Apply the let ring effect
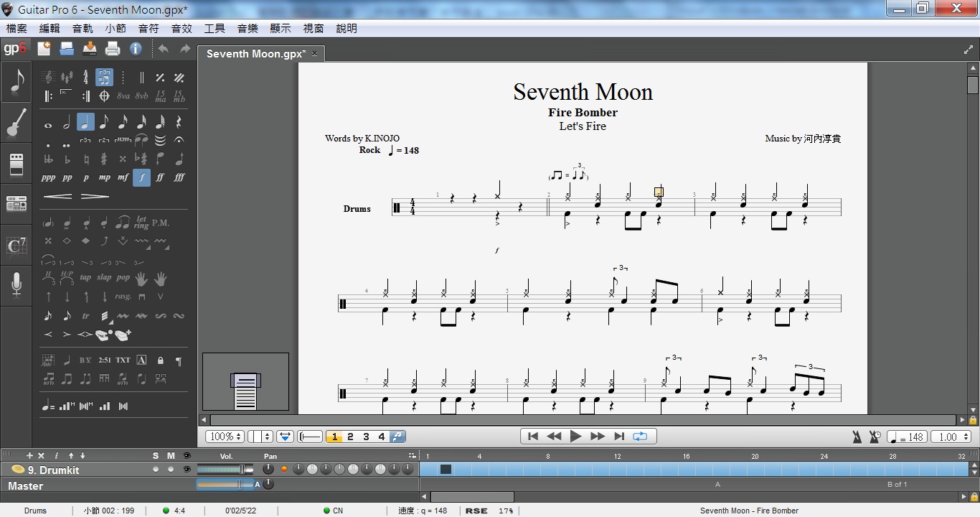The image size is (980, 517). 141,223
